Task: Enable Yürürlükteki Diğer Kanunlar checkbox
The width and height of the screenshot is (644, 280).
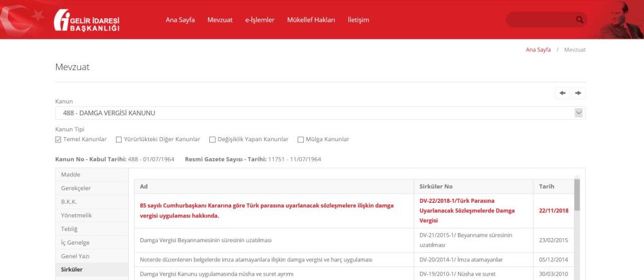Action: click(x=119, y=139)
